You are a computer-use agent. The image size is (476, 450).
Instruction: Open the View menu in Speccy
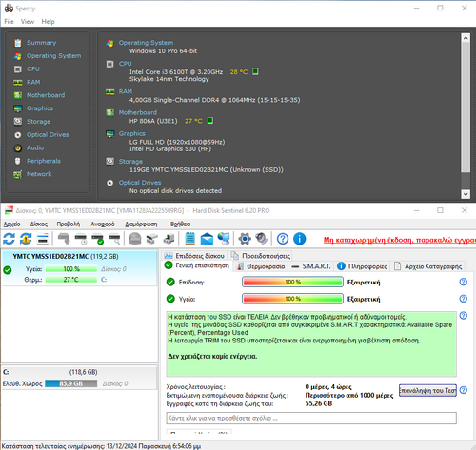(x=28, y=22)
